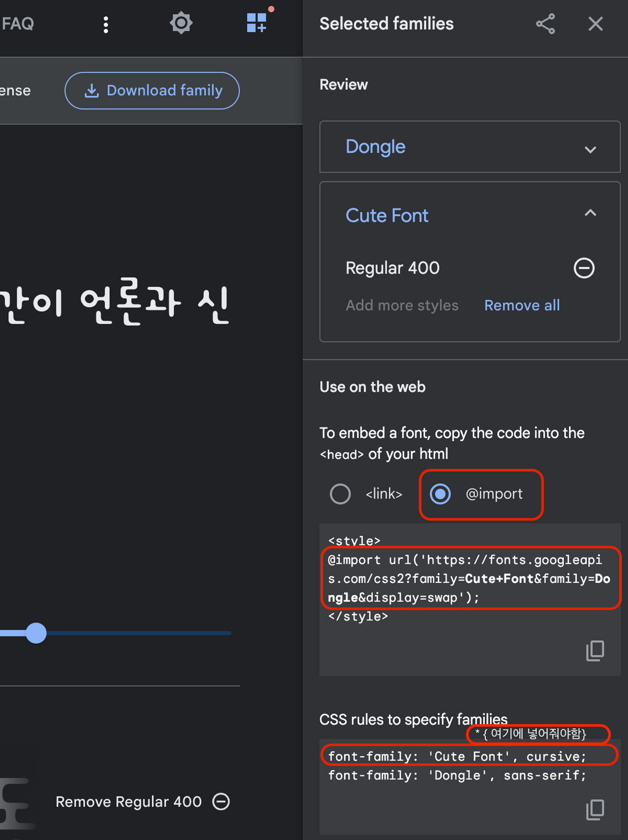Click the Korean font preview text
The image size is (628, 840).
[x=115, y=302]
